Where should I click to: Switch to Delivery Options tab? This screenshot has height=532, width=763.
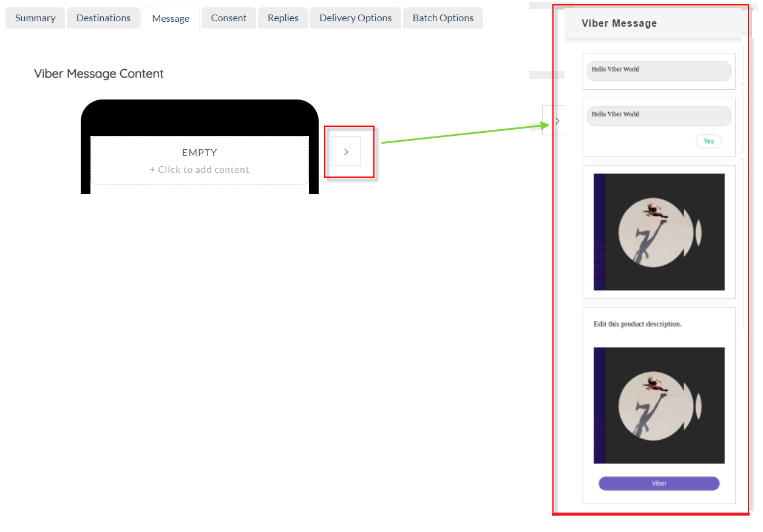[x=356, y=18]
